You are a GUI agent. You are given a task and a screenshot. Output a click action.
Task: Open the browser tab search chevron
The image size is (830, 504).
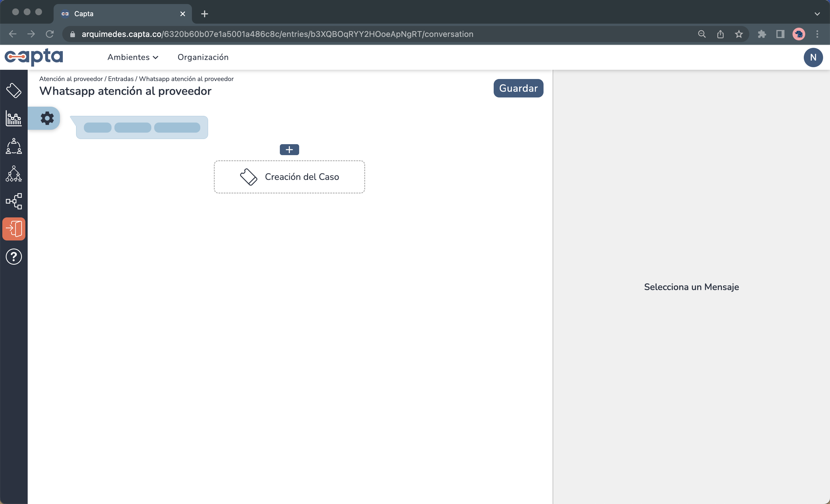(x=818, y=14)
